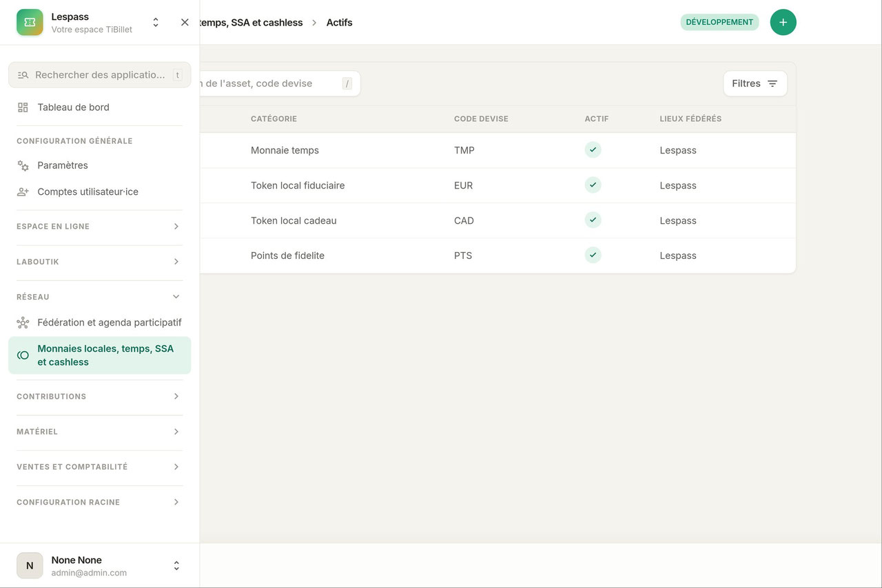Click the Token local fiduciaire category cell
Image resolution: width=882 pixels, height=588 pixels.
point(298,185)
